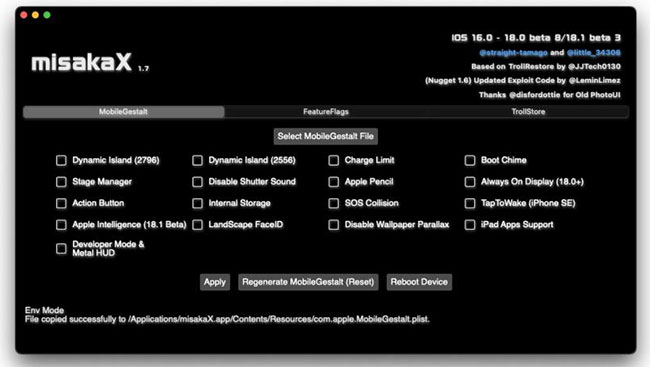The height and width of the screenshot is (367, 650).
Task: Tick TapToWake (iPhone SE)
Action: (x=470, y=203)
